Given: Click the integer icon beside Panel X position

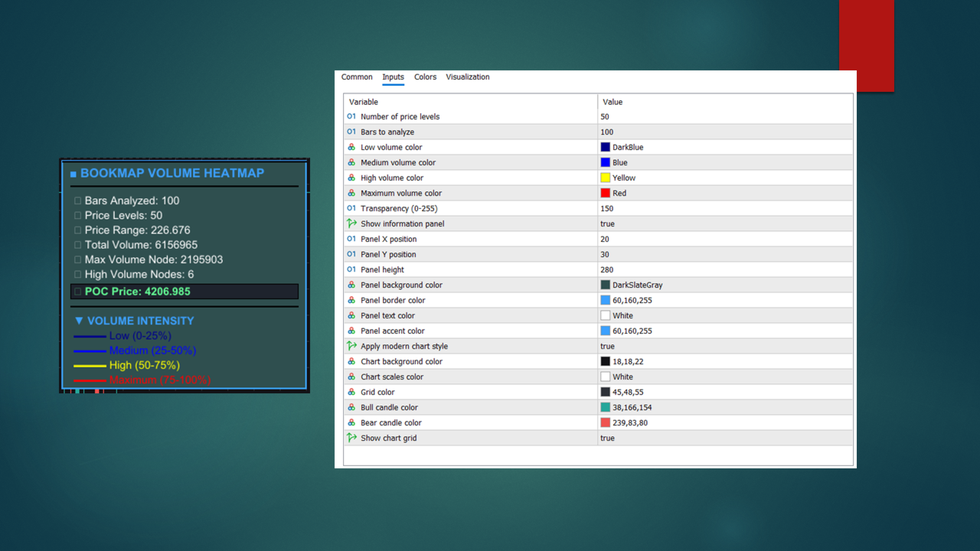Looking at the screenshot, I should tap(351, 239).
